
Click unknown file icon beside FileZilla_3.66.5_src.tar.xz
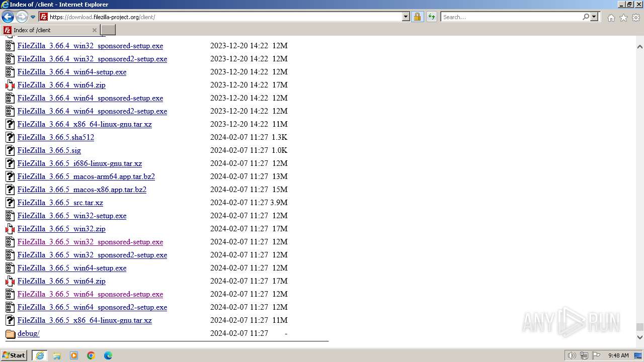coord(10,203)
